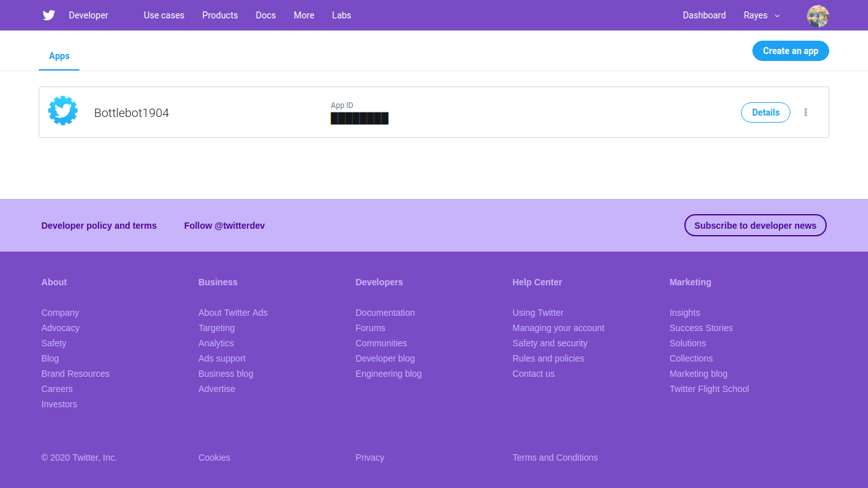
Task: Click the Developer home link
Action: (x=88, y=15)
